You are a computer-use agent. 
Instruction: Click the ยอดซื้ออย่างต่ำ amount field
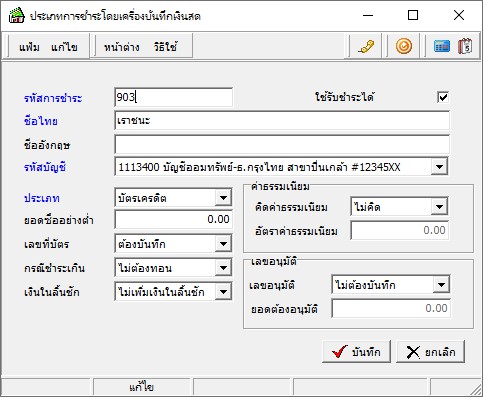(x=173, y=219)
